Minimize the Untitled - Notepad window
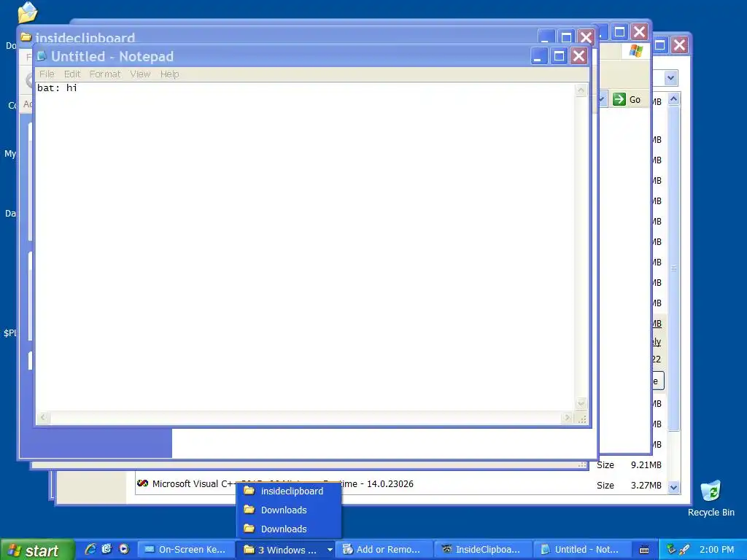 coord(539,56)
